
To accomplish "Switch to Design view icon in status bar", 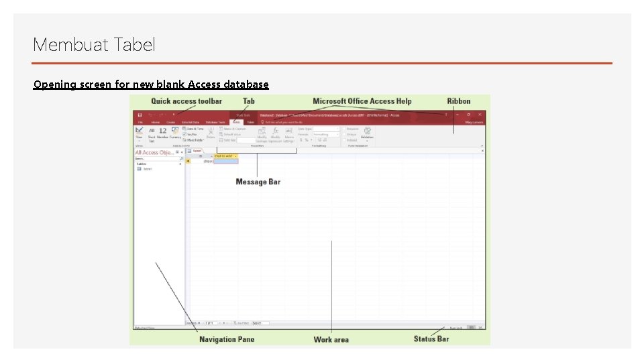I will [x=480, y=328].
